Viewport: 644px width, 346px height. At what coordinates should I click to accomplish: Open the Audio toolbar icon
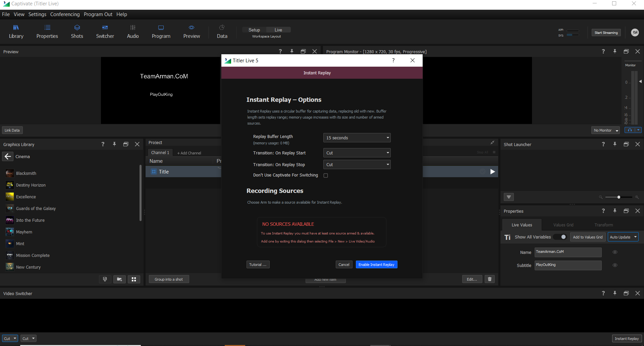click(133, 31)
